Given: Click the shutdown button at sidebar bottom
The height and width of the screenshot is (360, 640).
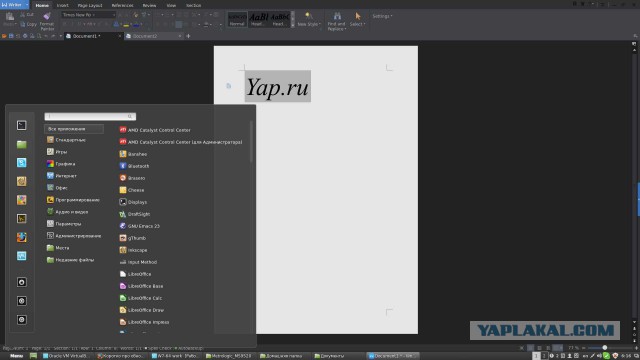Looking at the screenshot, I should pos(22,320).
